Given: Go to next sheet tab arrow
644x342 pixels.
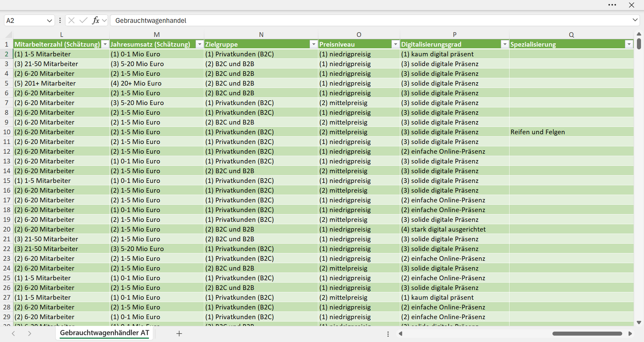Looking at the screenshot, I should point(30,333).
